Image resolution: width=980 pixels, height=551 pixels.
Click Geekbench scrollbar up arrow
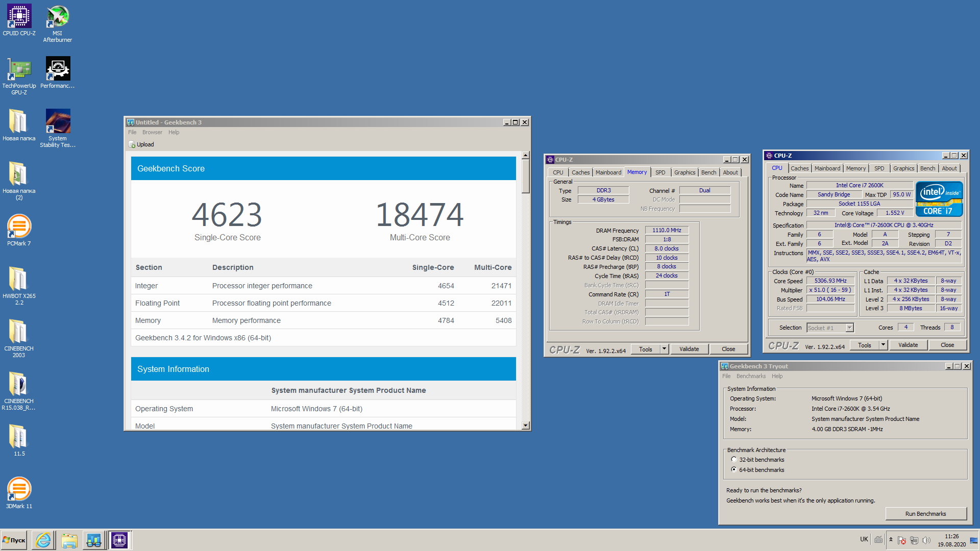pos(526,155)
